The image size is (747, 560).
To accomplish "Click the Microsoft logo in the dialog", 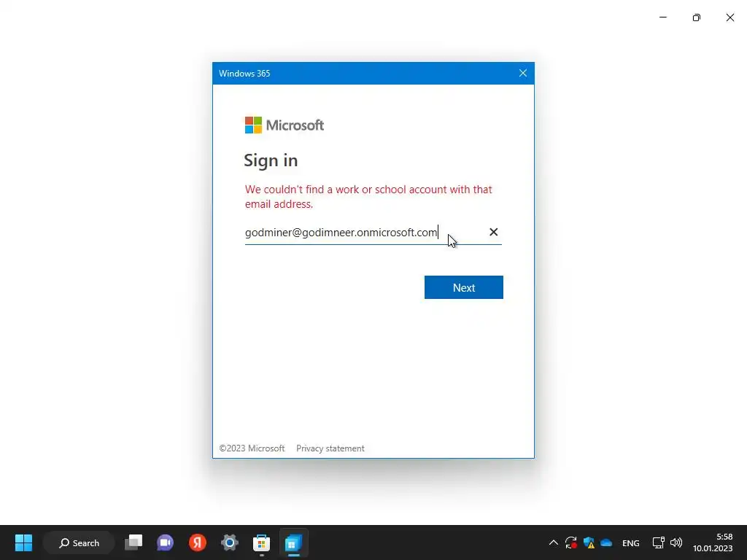I will 284,125.
